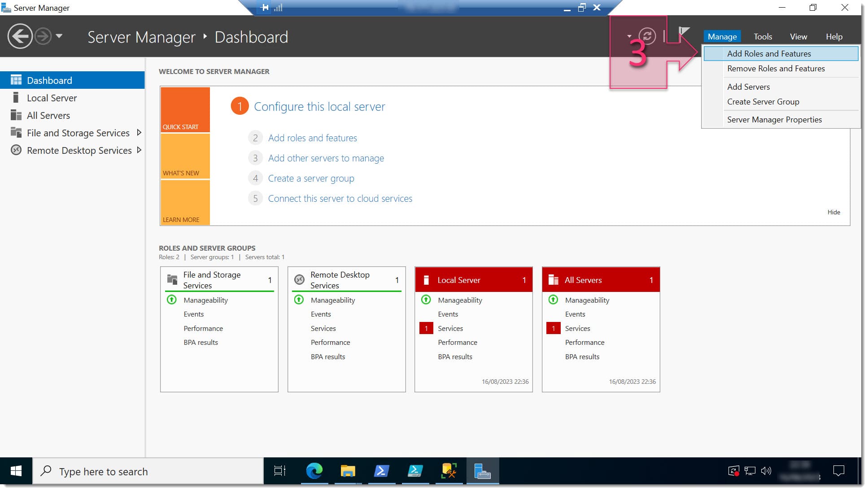Open the Tools menu

[763, 36]
